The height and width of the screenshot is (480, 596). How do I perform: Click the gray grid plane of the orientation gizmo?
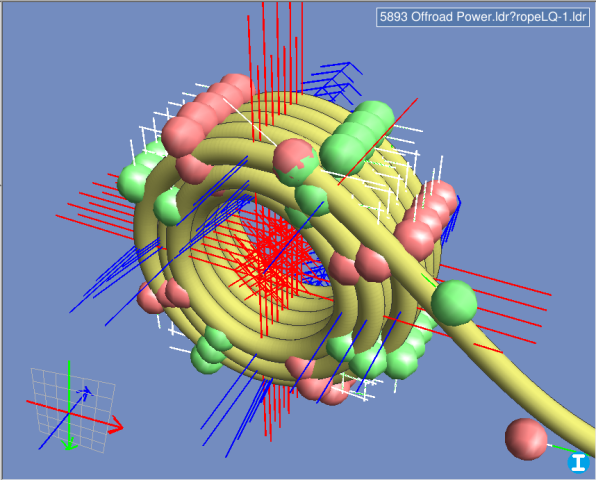(x=73, y=410)
